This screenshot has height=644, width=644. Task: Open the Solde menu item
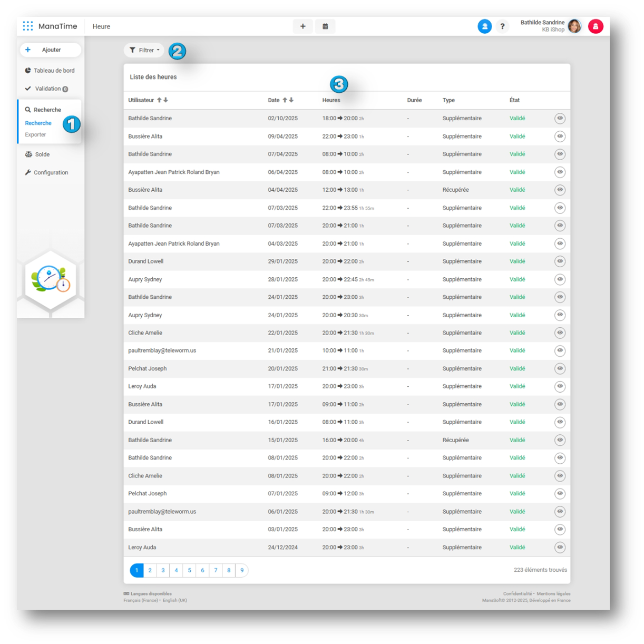pos(42,154)
